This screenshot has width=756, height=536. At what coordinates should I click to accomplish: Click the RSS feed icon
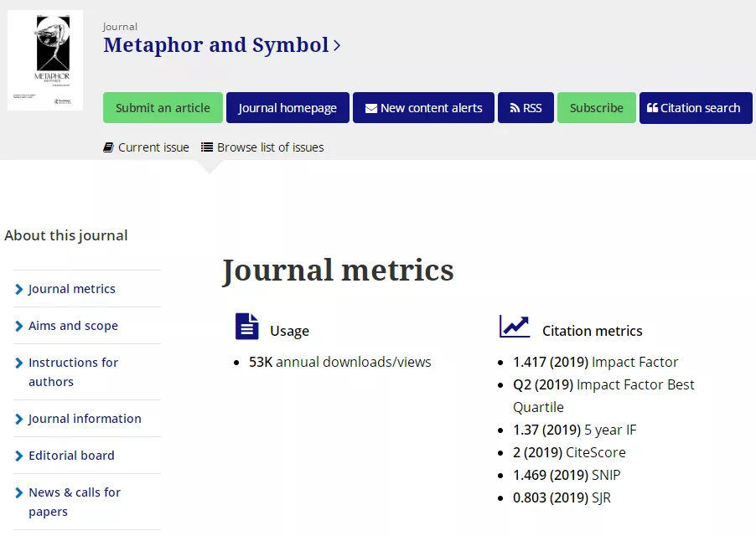tap(515, 109)
